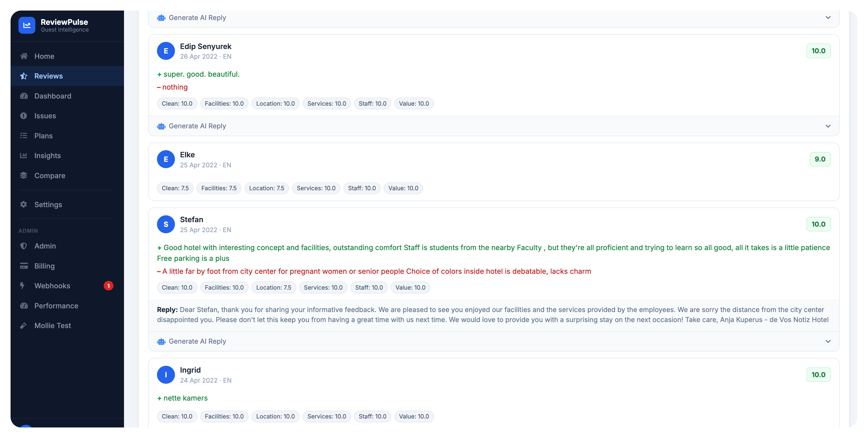Click the 'Reply: Dear Stefan' response text

[x=493, y=314]
